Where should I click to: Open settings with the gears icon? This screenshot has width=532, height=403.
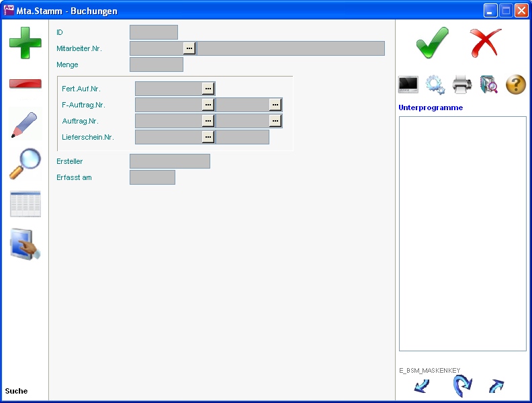pos(435,85)
